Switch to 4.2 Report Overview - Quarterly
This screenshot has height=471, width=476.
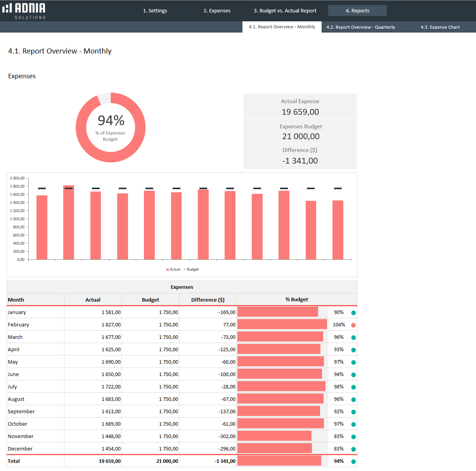click(360, 27)
